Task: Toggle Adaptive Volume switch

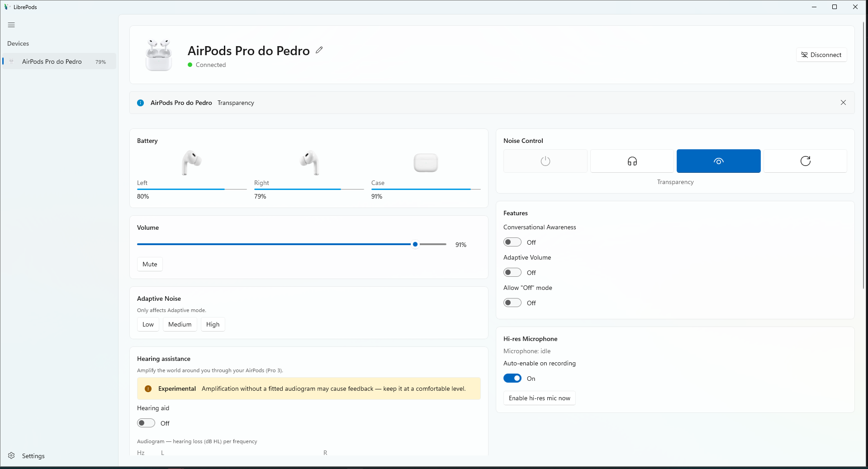Action: point(512,272)
